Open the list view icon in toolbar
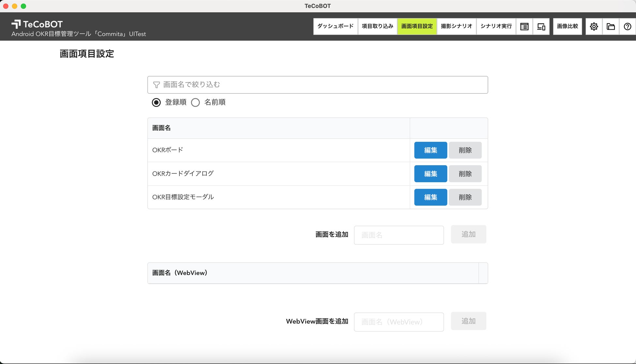The width and height of the screenshot is (636, 364). point(524,26)
